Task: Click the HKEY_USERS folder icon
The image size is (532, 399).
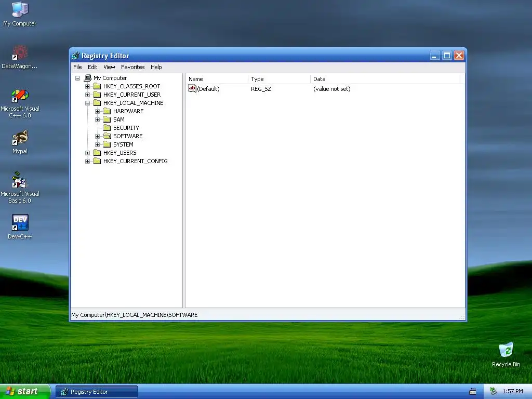Action: pos(97,153)
